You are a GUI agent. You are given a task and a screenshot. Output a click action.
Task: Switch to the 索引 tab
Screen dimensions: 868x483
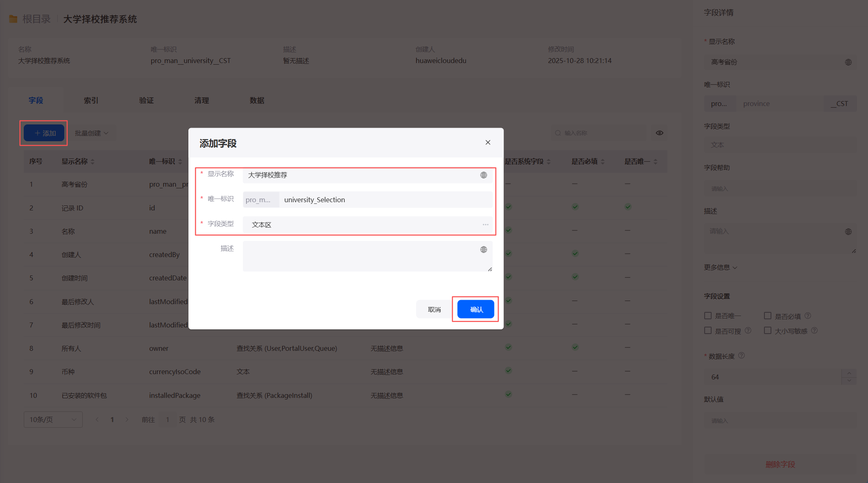pyautogui.click(x=91, y=100)
